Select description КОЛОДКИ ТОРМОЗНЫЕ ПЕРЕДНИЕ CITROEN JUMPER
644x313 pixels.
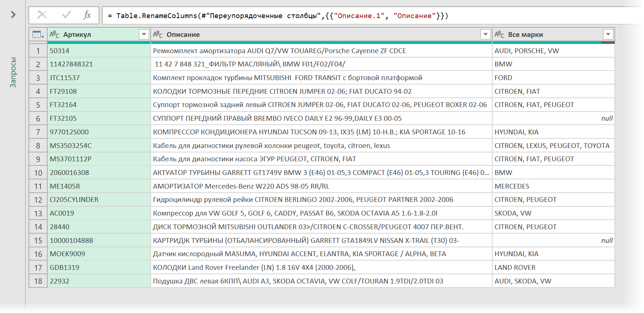(321, 91)
